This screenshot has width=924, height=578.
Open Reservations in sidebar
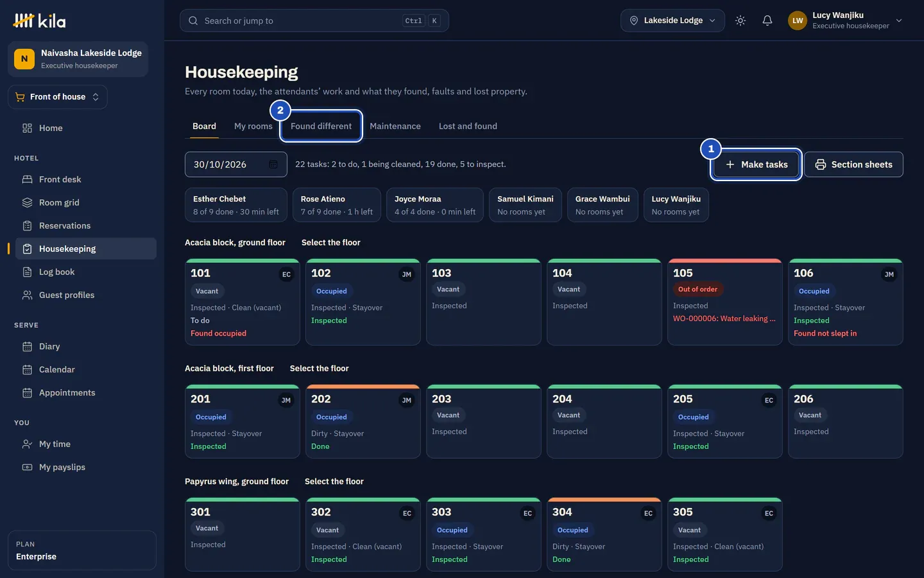pyautogui.click(x=85, y=225)
